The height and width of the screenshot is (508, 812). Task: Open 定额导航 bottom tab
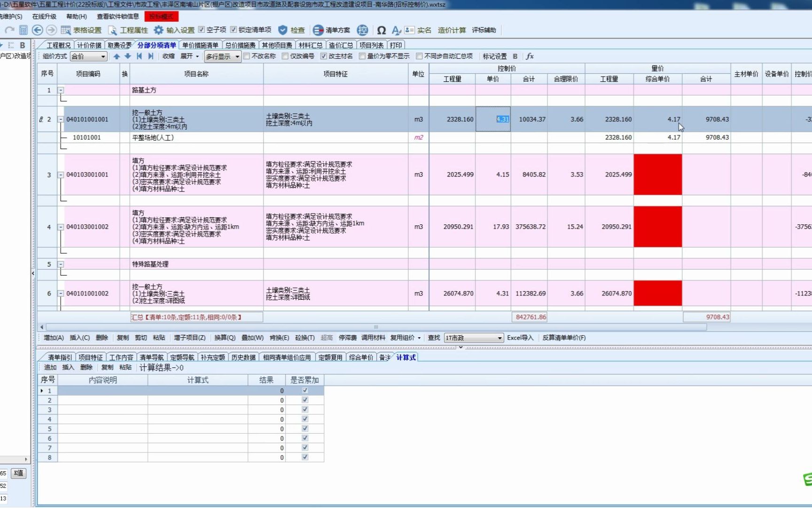click(x=182, y=357)
